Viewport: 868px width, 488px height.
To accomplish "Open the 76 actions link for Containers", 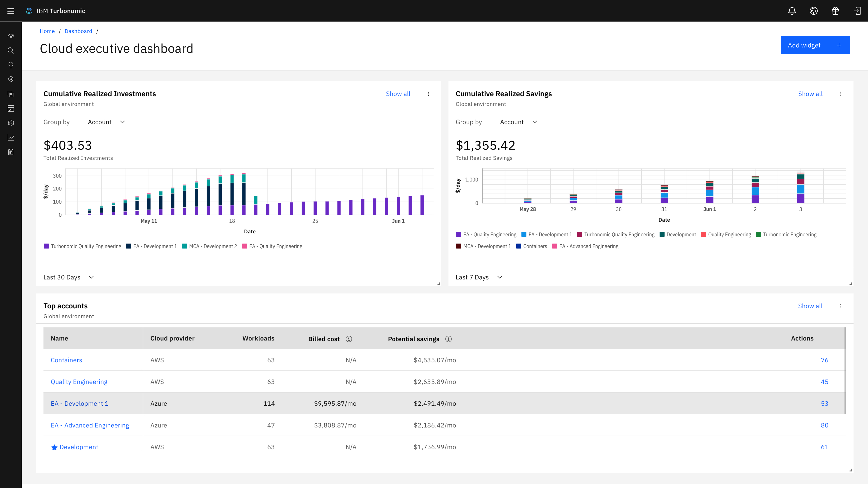I will [824, 360].
